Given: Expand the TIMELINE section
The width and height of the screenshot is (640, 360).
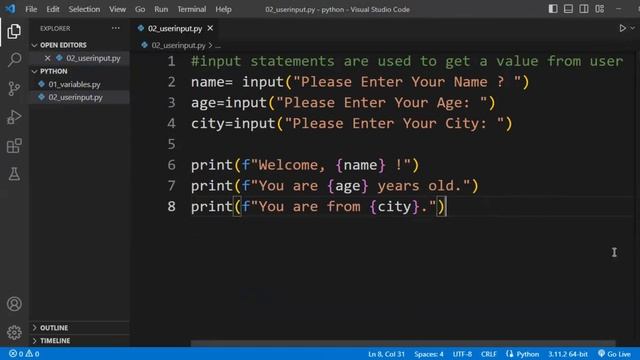Looking at the screenshot, I should [35, 340].
